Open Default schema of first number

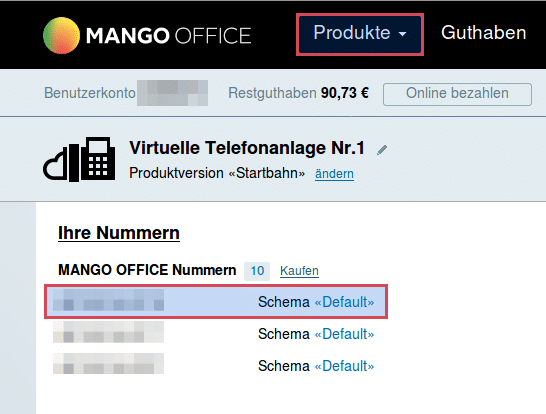click(344, 302)
